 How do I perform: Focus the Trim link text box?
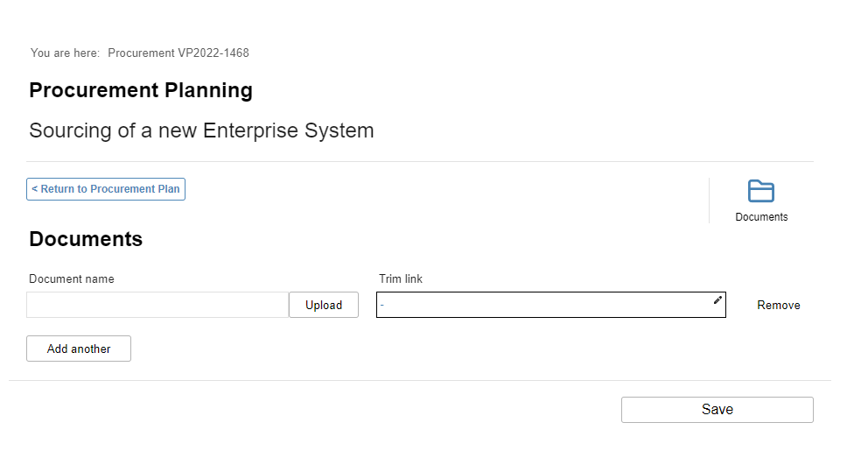click(550, 305)
